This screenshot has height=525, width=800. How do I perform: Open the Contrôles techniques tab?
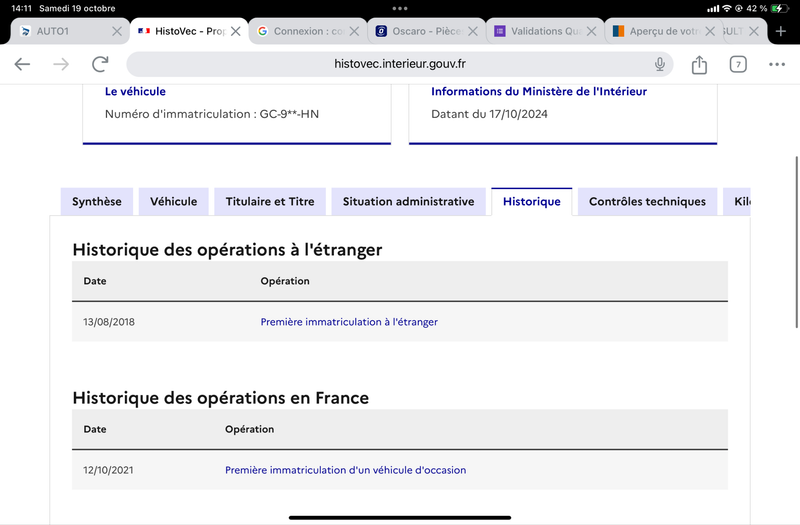(647, 202)
